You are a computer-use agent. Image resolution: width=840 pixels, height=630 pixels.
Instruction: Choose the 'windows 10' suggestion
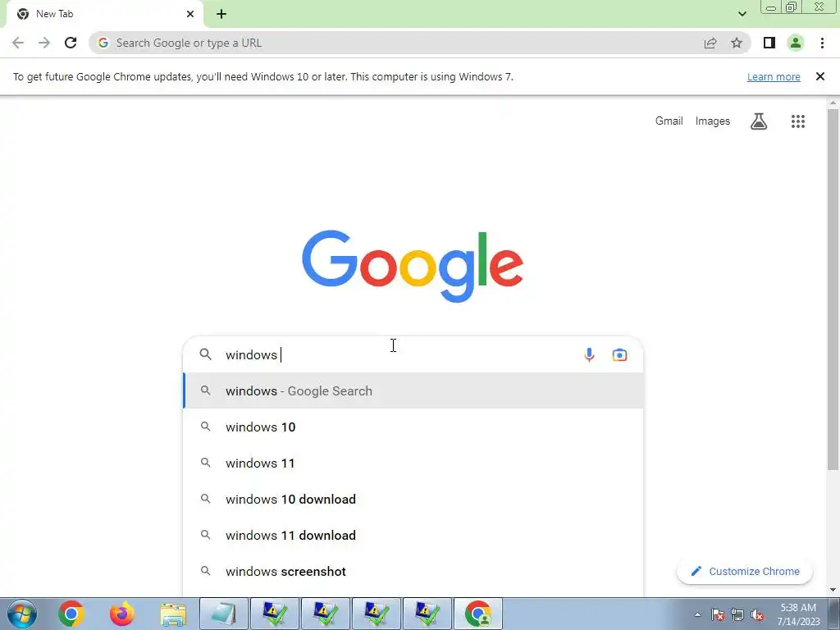click(413, 427)
